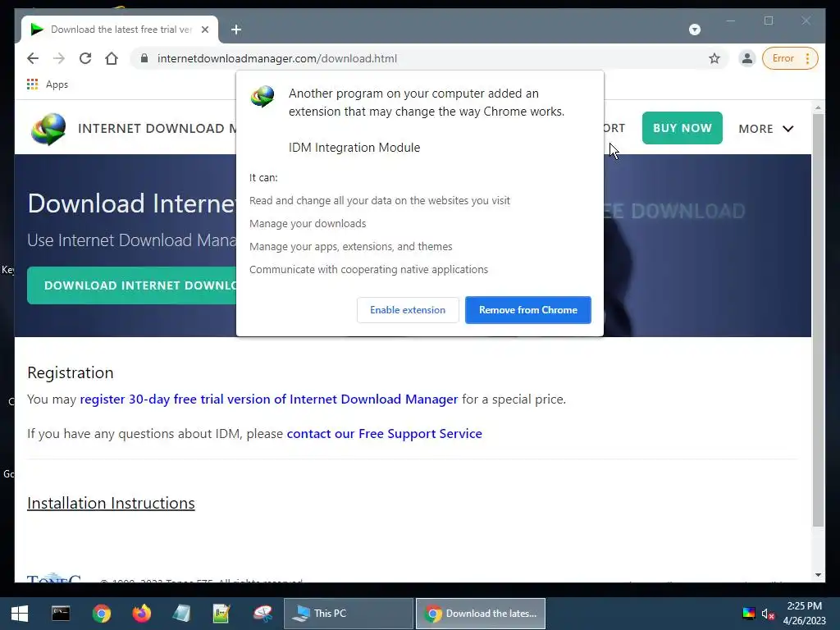Screen dimensions: 840x630
Task: Click Communicate with cooperating native applications text
Action: [x=368, y=269]
